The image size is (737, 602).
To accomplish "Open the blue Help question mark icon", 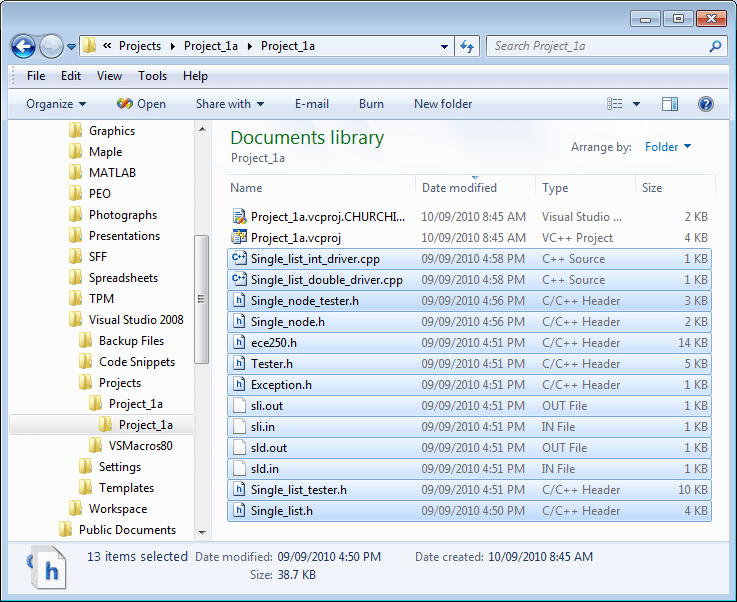I will pos(706,104).
